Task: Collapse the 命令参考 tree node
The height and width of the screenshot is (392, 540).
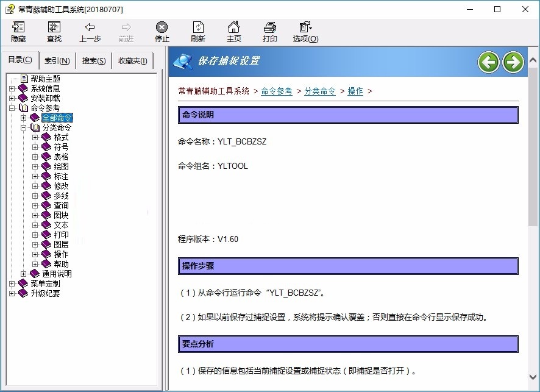Action: [12, 108]
